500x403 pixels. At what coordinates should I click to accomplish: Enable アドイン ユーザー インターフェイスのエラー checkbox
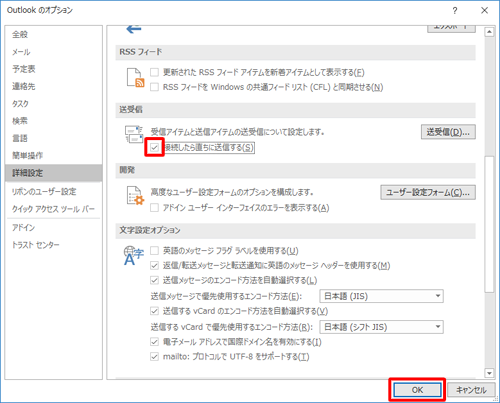154,208
